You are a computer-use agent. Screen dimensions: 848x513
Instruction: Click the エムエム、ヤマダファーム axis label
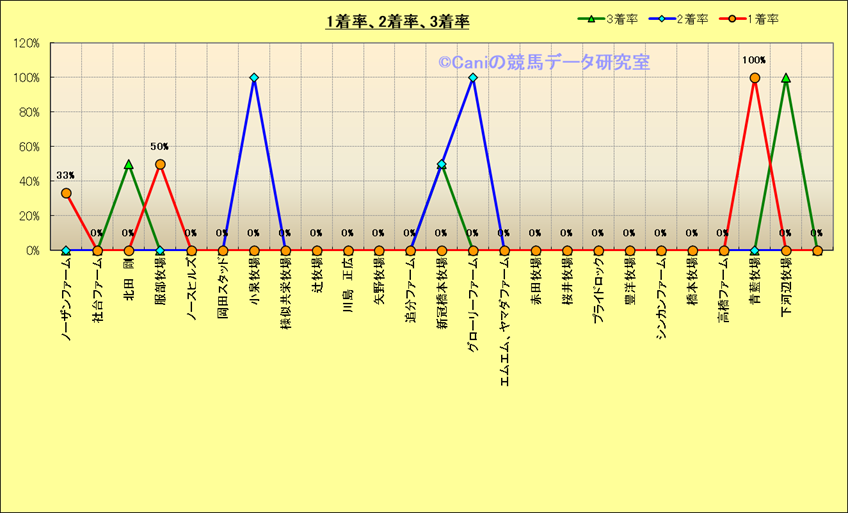click(x=504, y=313)
